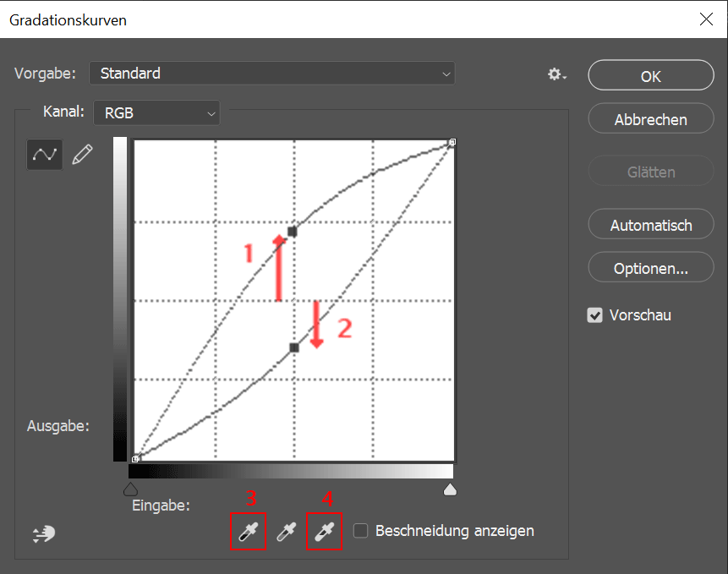Select the pencil draw-curve tool
728x574 pixels.
click(x=82, y=155)
